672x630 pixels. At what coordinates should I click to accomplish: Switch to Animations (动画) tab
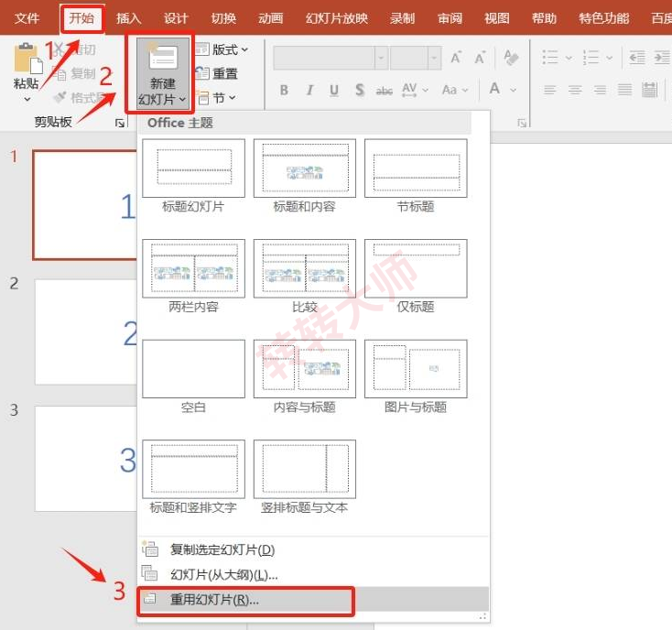(270, 18)
